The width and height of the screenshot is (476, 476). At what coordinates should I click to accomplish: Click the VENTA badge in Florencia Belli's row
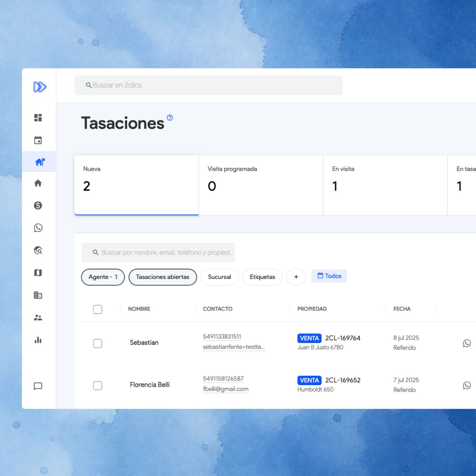click(309, 380)
